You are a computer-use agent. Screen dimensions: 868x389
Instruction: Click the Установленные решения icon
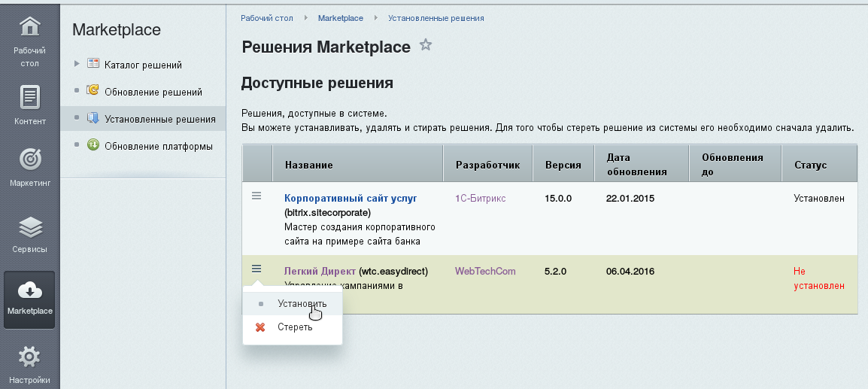93,118
